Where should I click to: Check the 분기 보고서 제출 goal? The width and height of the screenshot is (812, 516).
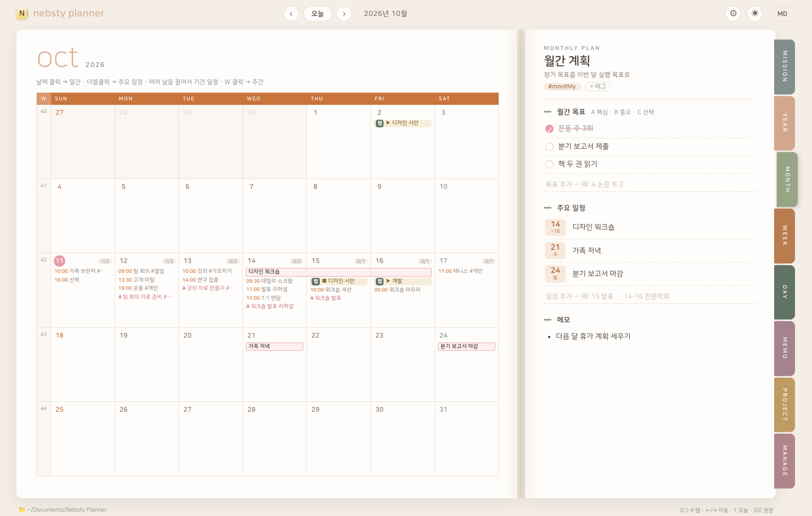[x=549, y=147]
